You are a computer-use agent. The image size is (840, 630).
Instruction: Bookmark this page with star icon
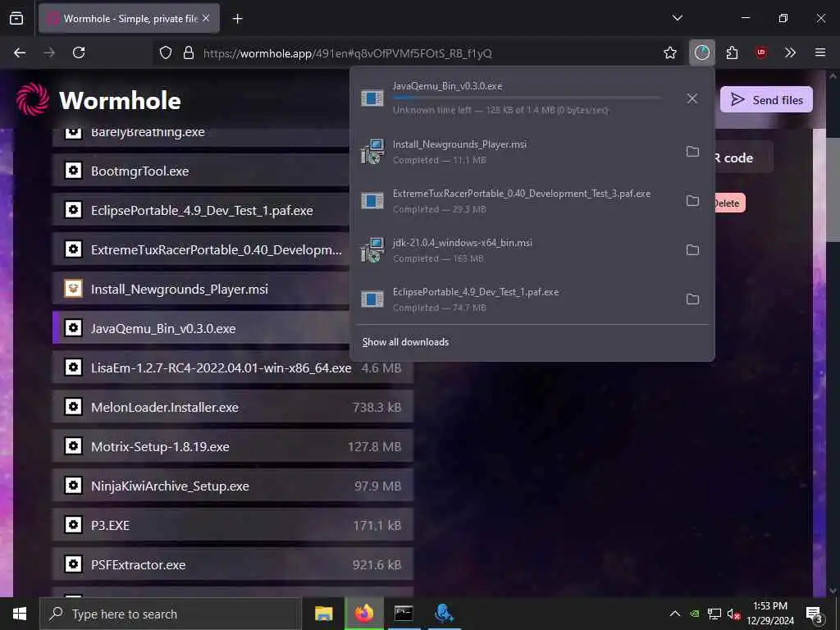[669, 52]
